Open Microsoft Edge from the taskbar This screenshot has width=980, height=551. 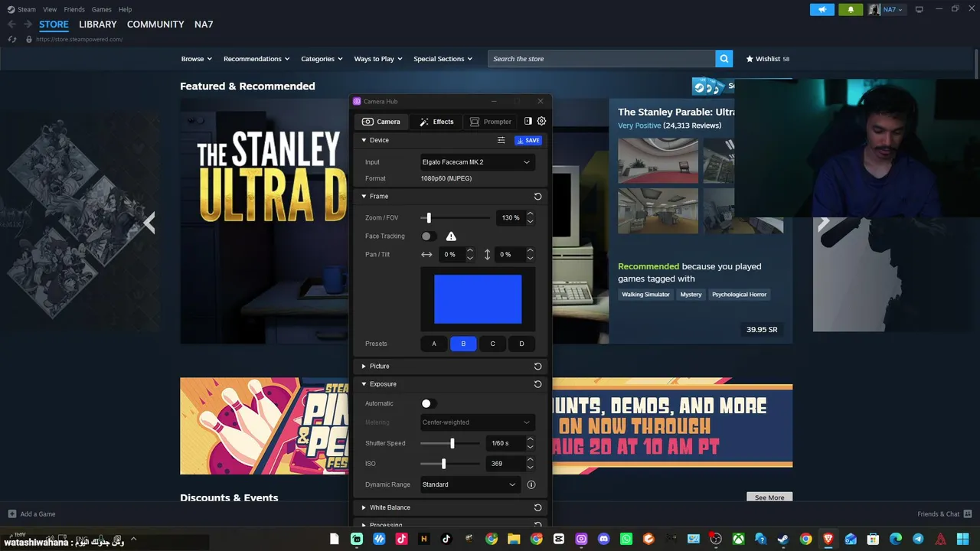896,539
